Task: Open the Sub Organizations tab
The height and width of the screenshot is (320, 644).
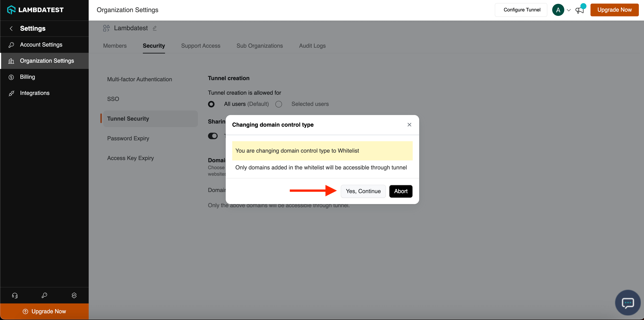Action: point(260,46)
